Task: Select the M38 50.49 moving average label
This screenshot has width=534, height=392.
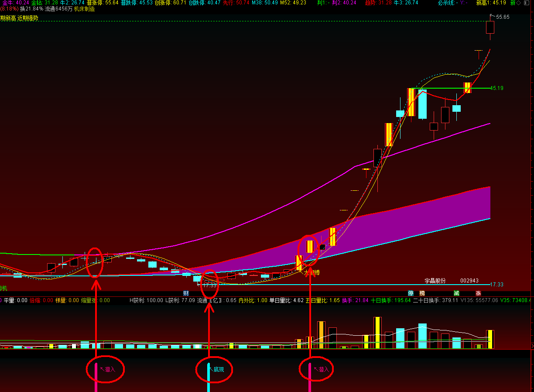Action: [265, 3]
